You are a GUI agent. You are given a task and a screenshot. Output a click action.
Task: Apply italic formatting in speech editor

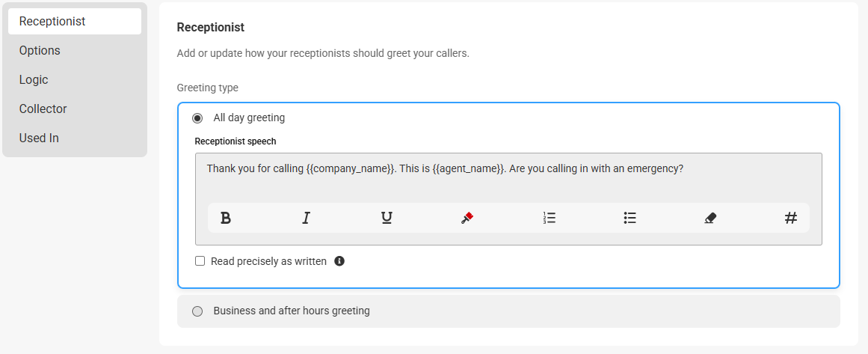(x=306, y=219)
